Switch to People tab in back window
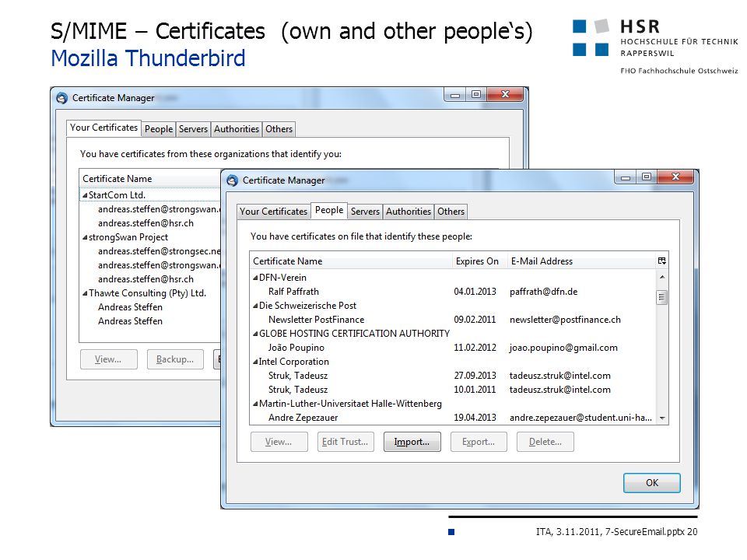Viewport: 747px width, 560px height. [159, 129]
